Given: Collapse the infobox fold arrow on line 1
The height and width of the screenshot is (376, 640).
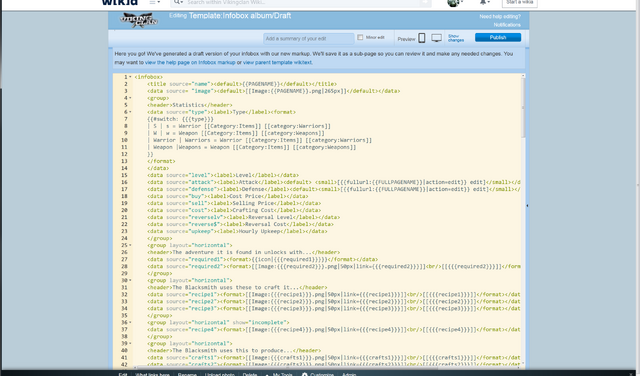Looking at the screenshot, I should pos(130,77).
